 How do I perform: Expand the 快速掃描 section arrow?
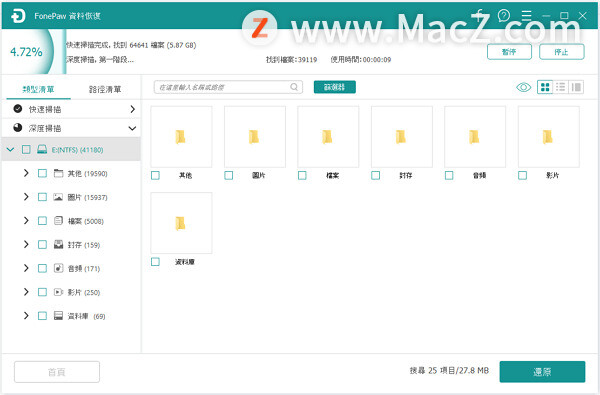tap(132, 109)
